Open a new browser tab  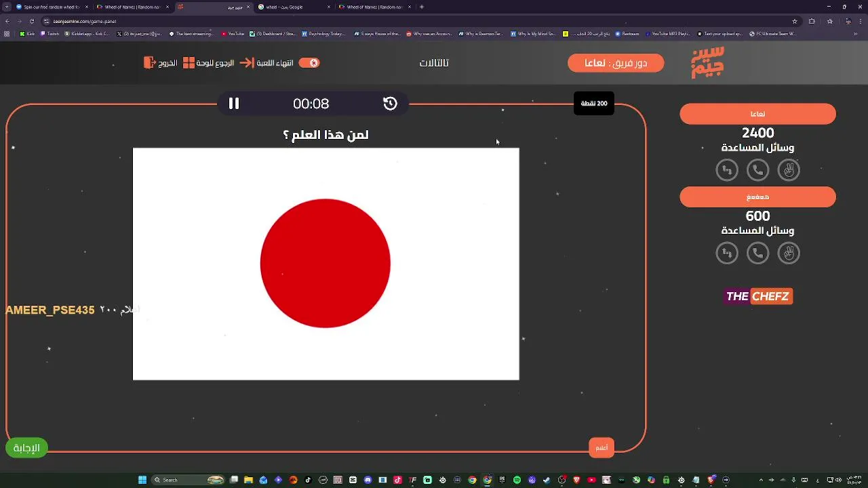pyautogui.click(x=422, y=7)
